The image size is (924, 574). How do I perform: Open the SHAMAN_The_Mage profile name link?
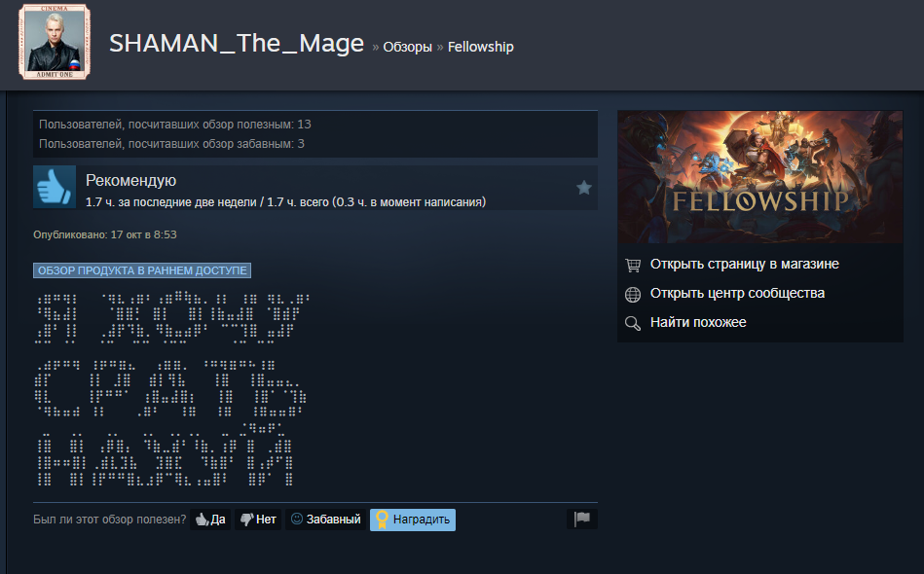pos(237,44)
